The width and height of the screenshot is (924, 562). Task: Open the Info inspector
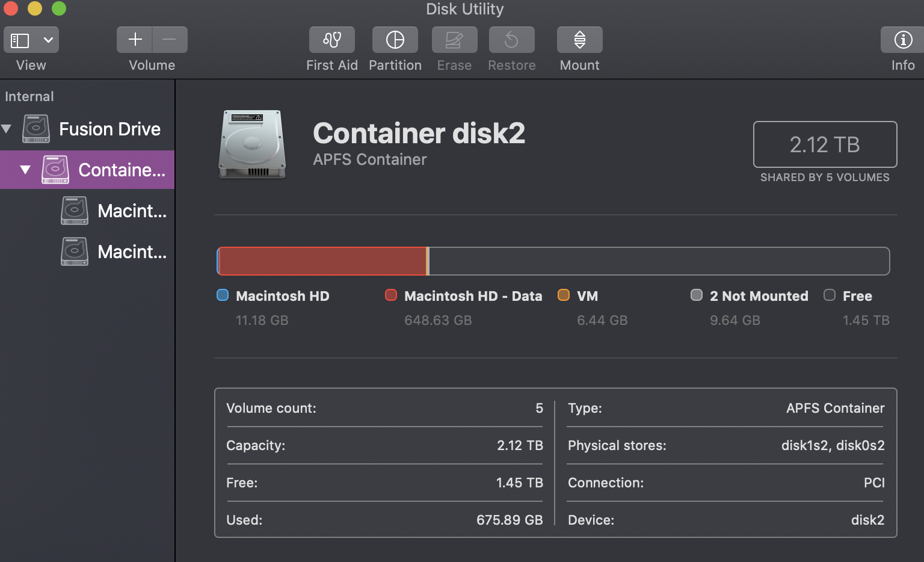point(902,40)
